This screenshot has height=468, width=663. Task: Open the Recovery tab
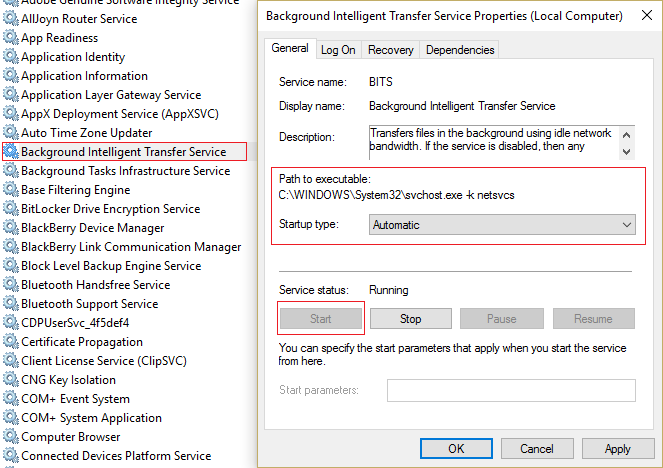390,50
